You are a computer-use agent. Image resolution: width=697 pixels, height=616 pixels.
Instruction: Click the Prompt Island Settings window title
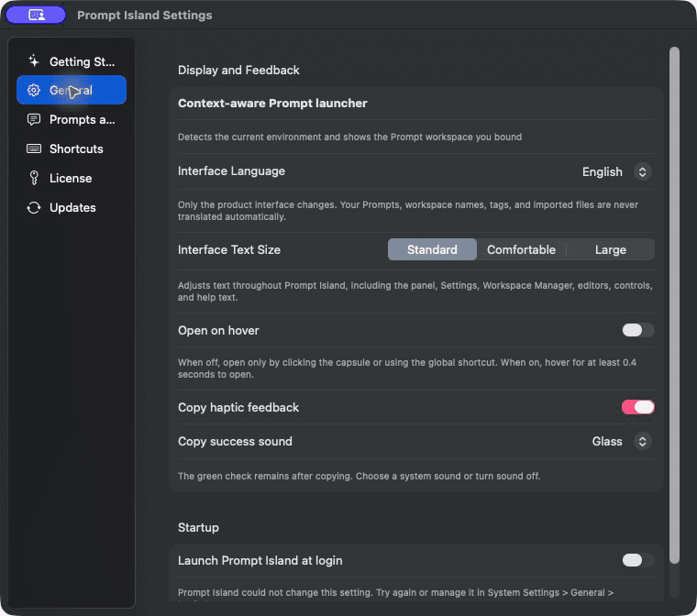tap(145, 15)
